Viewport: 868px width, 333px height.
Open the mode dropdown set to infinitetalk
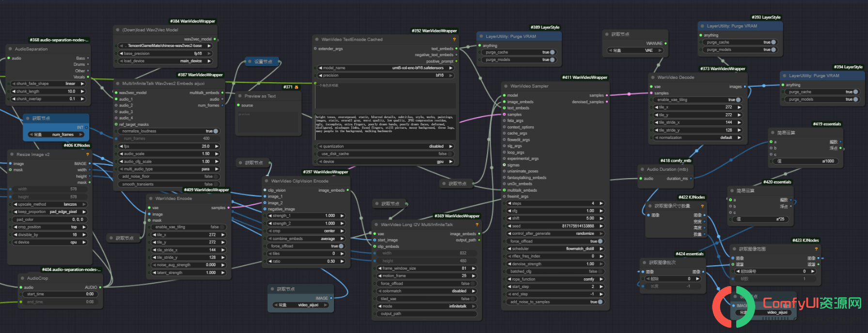coord(426,306)
